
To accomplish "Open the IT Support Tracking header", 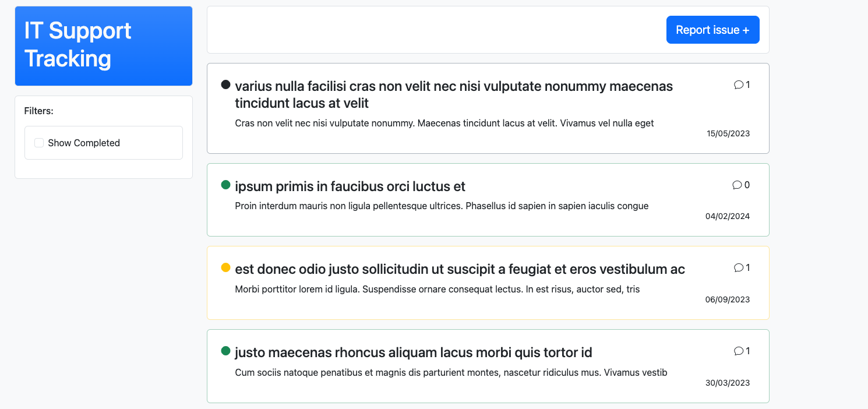I will click(x=104, y=46).
